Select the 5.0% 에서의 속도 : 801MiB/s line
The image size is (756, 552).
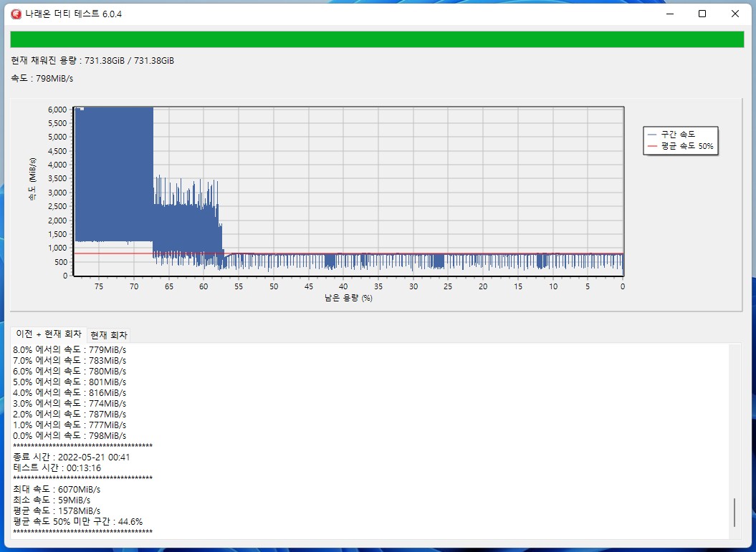70,382
